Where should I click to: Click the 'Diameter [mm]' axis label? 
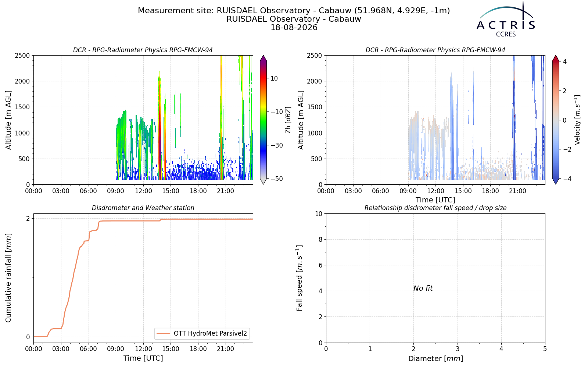[435, 358]
